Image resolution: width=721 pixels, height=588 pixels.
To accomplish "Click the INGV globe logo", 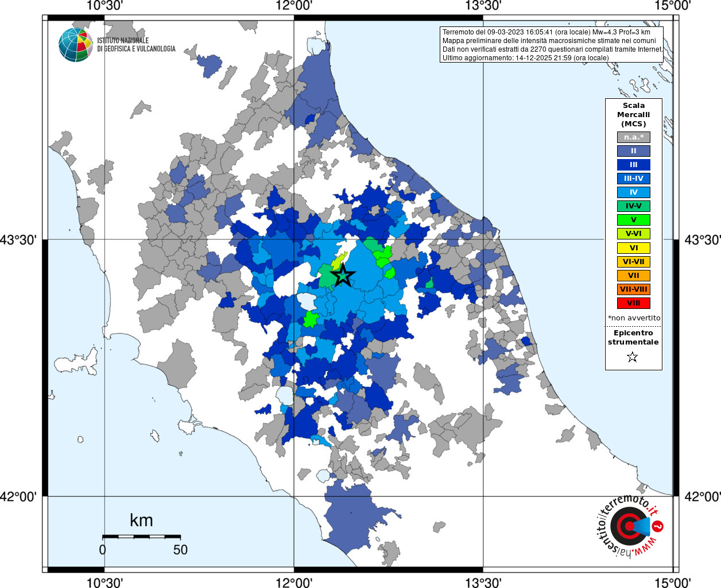I will [76, 45].
